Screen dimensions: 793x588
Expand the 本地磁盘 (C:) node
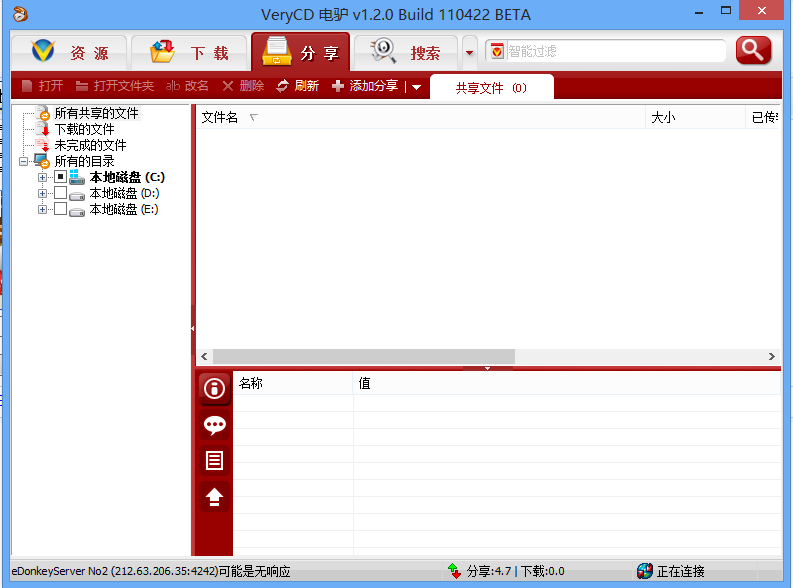(x=42, y=177)
